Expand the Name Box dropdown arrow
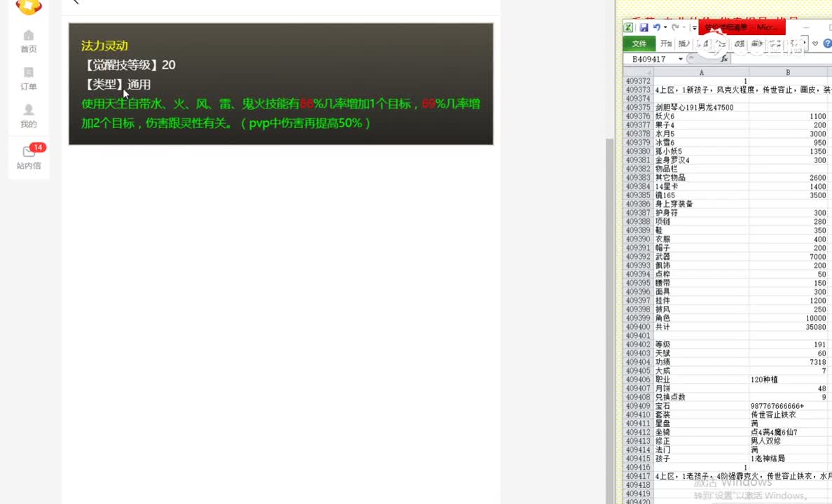 point(680,59)
